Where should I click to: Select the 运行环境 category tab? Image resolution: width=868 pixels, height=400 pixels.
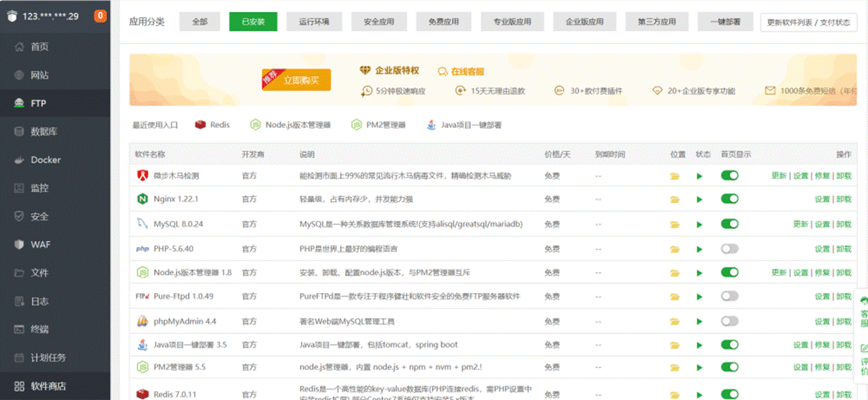pos(314,22)
